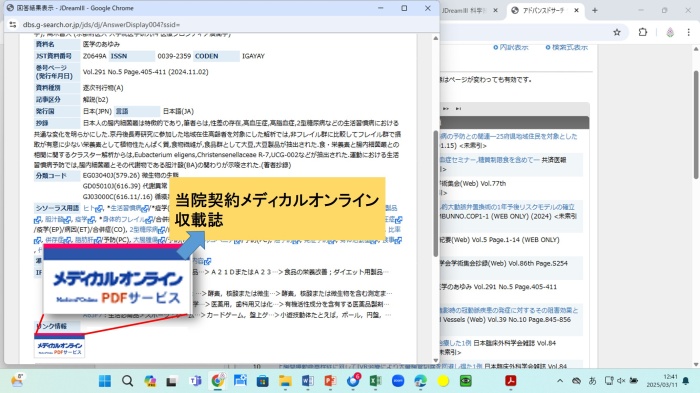Click background page vertical scrollbar

696,125
